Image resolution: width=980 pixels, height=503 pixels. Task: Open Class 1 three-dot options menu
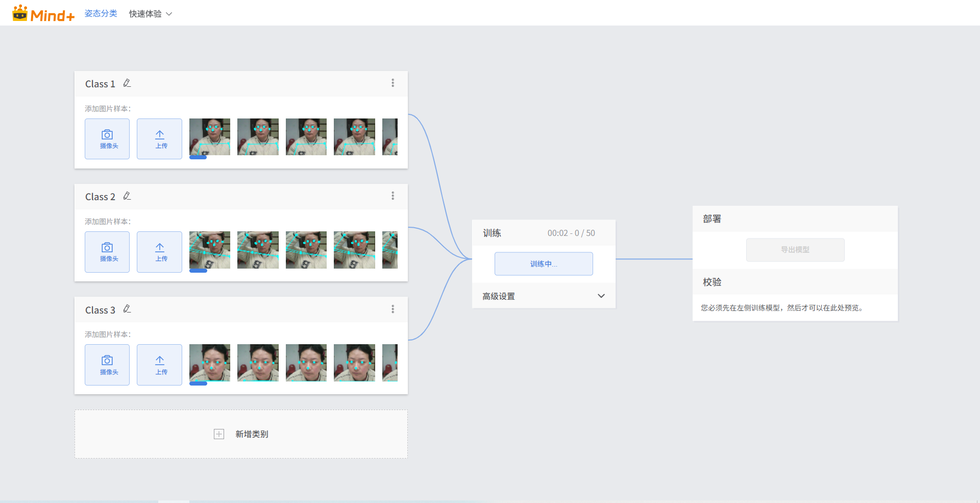coord(393,83)
